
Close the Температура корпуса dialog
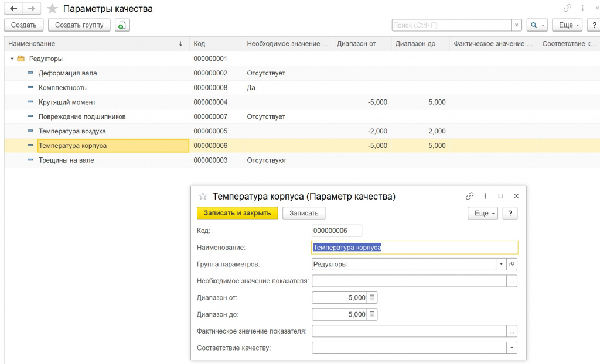coord(516,196)
